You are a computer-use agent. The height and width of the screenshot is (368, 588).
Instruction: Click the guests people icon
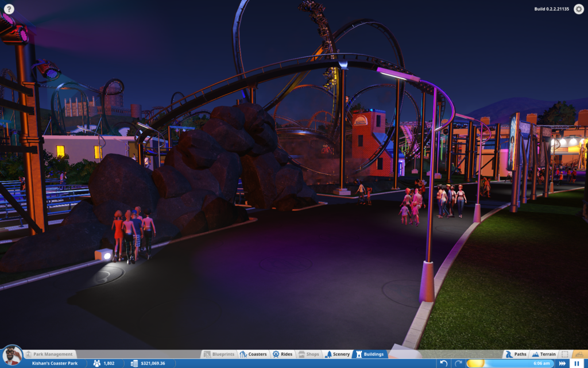pyautogui.click(x=96, y=363)
